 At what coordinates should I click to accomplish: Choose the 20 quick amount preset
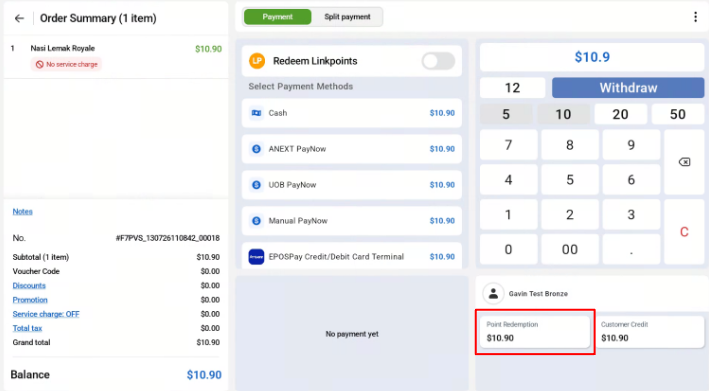(620, 114)
